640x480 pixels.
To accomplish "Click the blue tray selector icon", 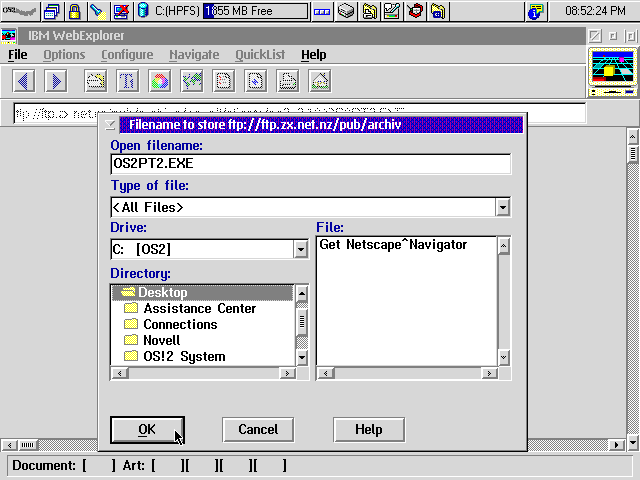I will tap(322, 11).
